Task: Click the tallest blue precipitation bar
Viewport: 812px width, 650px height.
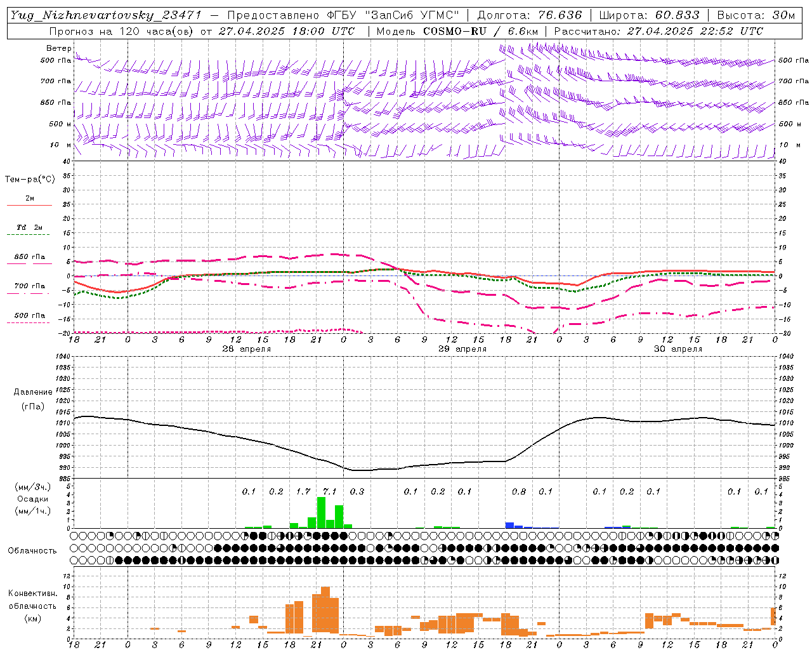Action: point(509,526)
